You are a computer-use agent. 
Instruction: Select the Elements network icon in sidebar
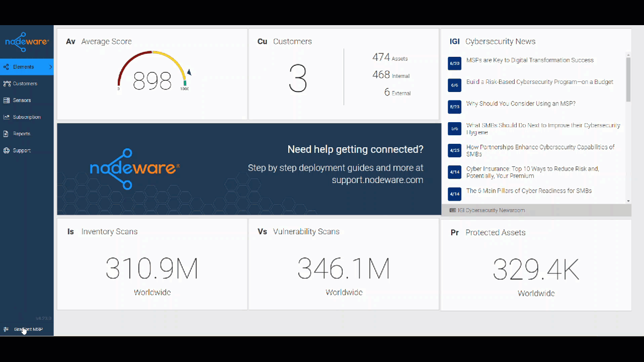(x=6, y=66)
